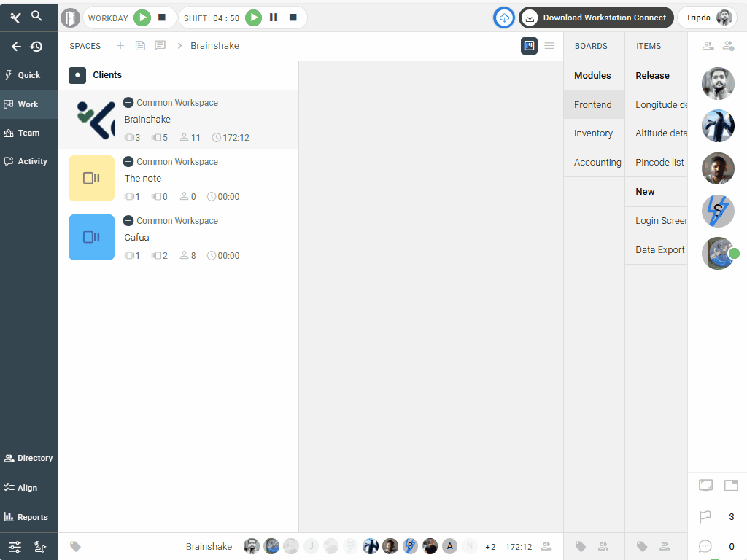Open the flag icon in right panel
The width and height of the screenshot is (747, 560).
pyautogui.click(x=705, y=517)
